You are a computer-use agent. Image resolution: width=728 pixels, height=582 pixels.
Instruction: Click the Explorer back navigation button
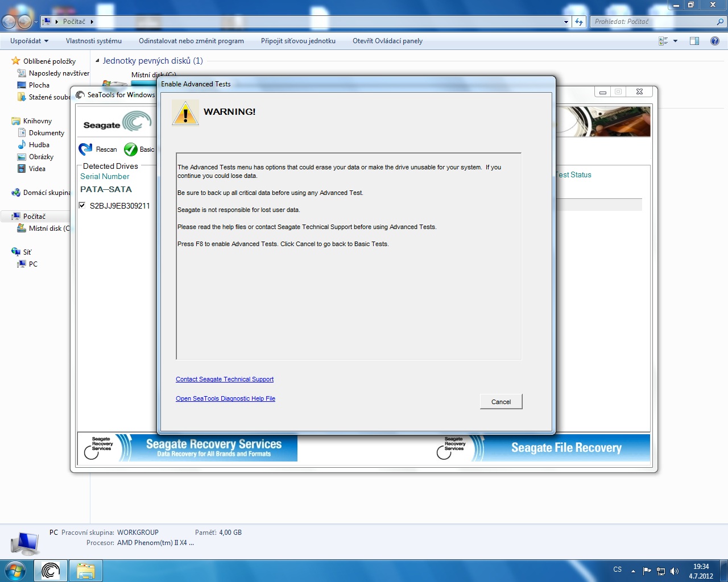[x=9, y=22]
